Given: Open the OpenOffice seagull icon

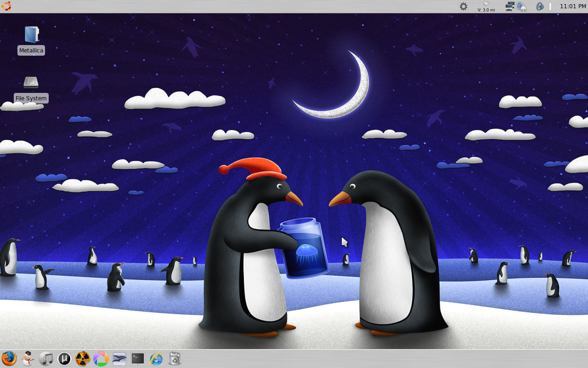Looking at the screenshot, I should pos(119,358).
